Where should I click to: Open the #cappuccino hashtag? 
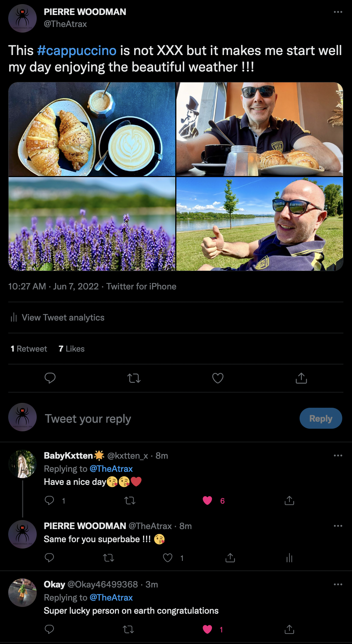coord(77,51)
